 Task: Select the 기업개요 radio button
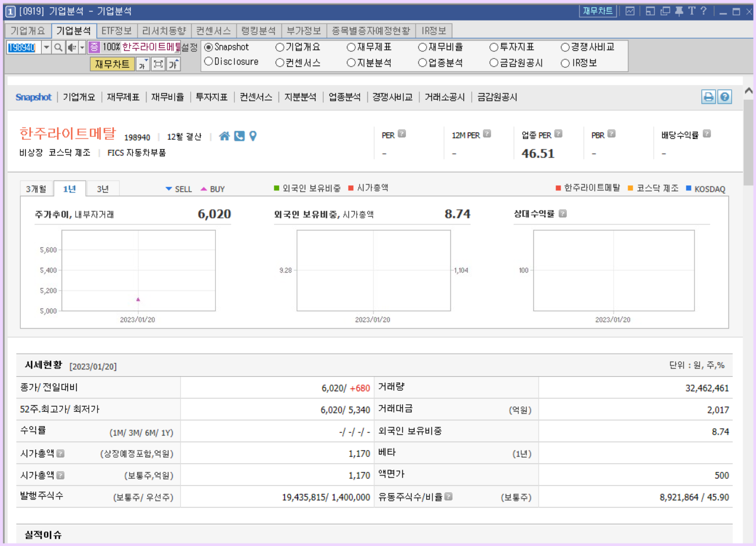[279, 47]
